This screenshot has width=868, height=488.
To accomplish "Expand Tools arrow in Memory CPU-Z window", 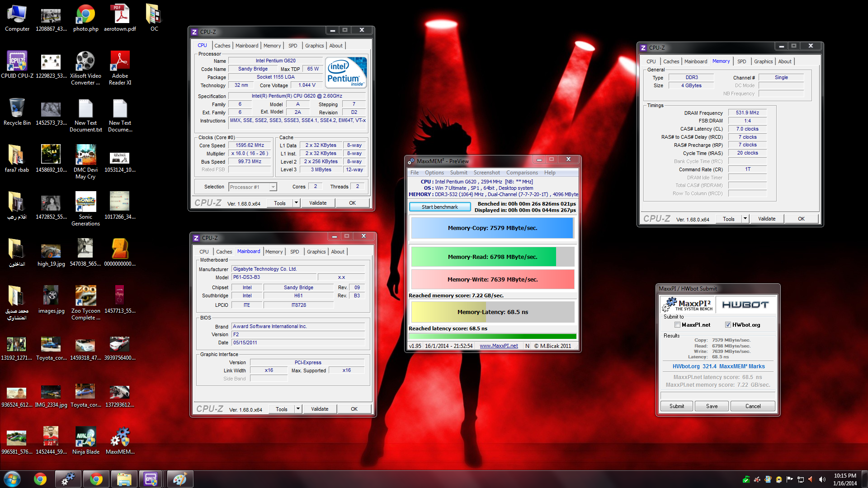I will pos(745,219).
